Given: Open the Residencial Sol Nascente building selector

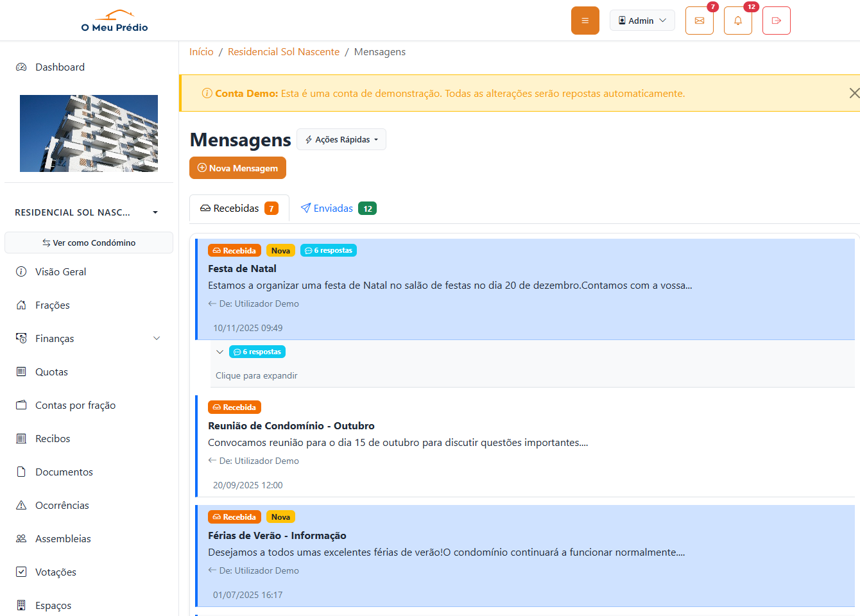Looking at the screenshot, I should pos(87,212).
